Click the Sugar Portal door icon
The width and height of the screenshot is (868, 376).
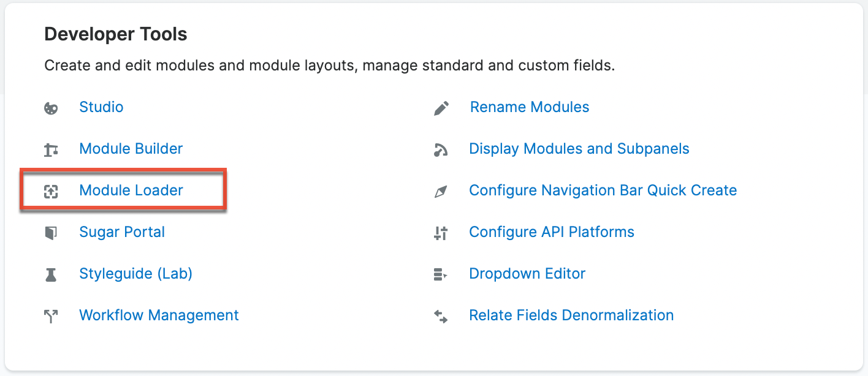[x=51, y=233]
